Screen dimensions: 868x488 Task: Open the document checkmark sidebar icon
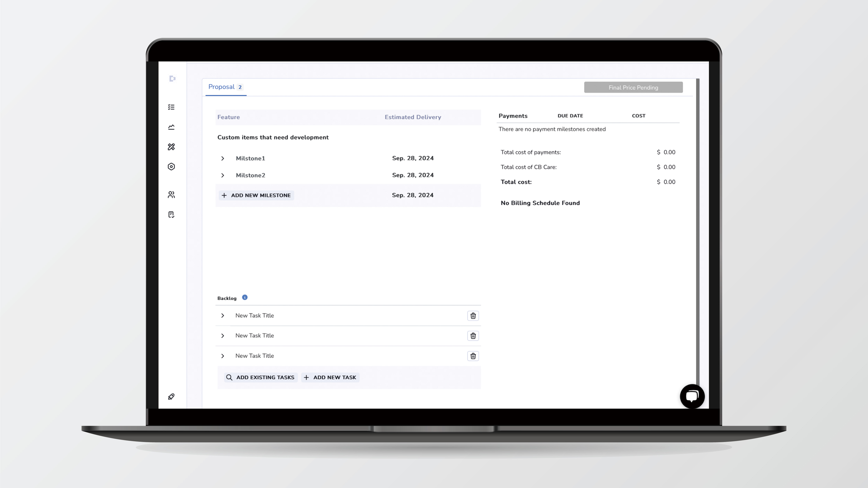[171, 215]
